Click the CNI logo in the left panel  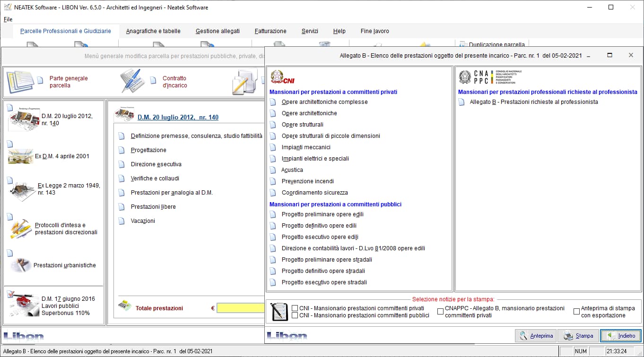pos(282,77)
